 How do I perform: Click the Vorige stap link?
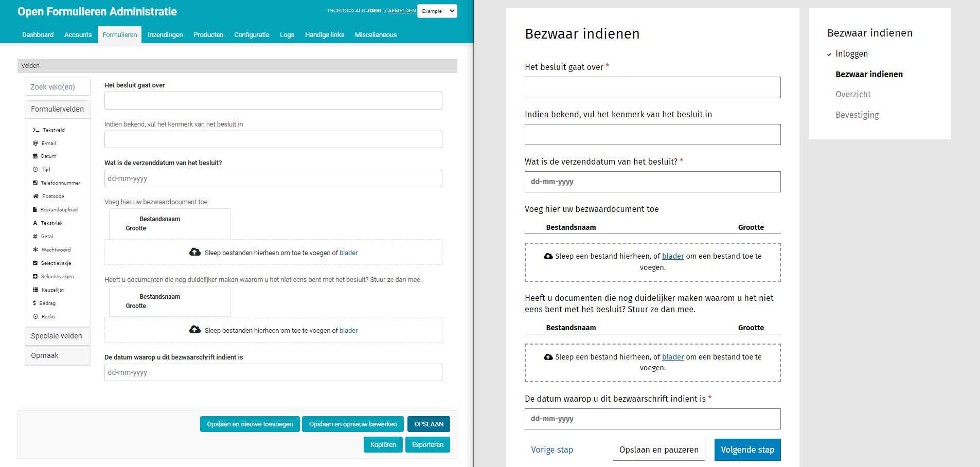(552, 450)
